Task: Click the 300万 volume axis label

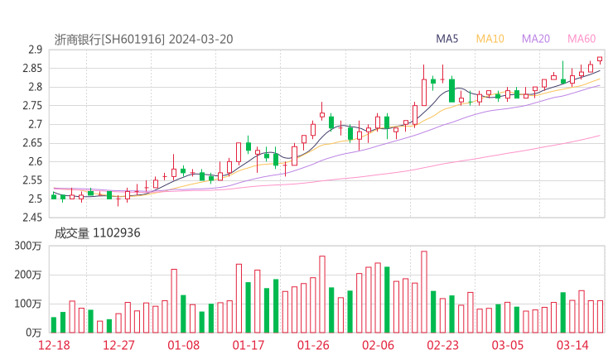Action: tap(30, 246)
